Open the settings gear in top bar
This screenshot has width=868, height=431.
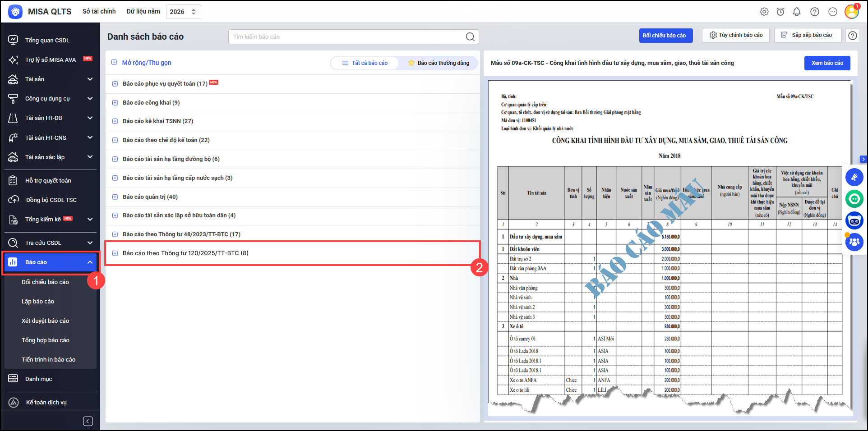pyautogui.click(x=764, y=12)
